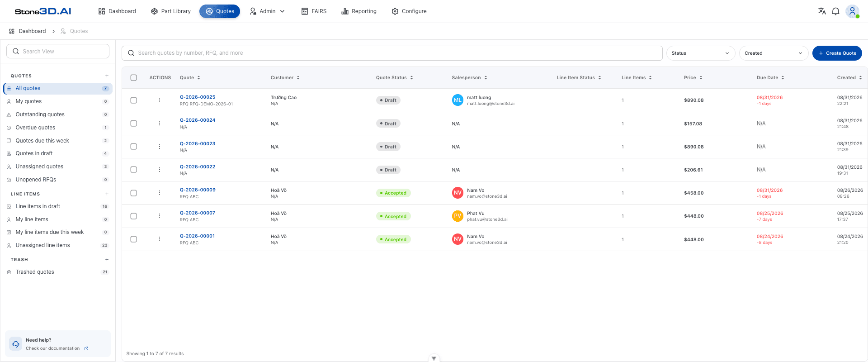Select checkbox for quote Q-2026-00007
Screen dimensions: 868x362
134,216
